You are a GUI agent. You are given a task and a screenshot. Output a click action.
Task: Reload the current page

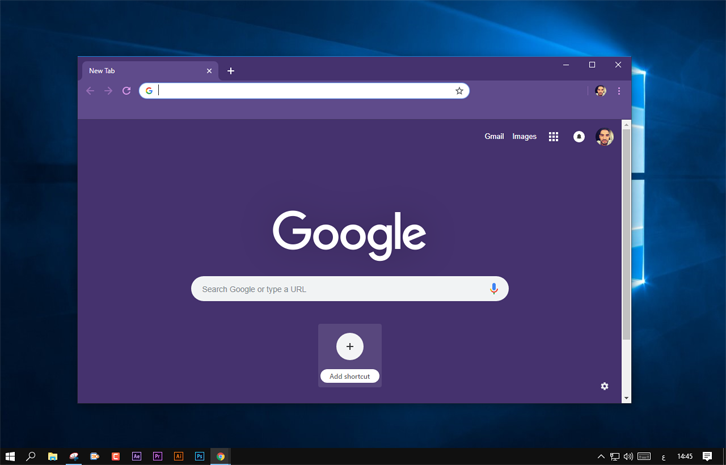pos(126,91)
